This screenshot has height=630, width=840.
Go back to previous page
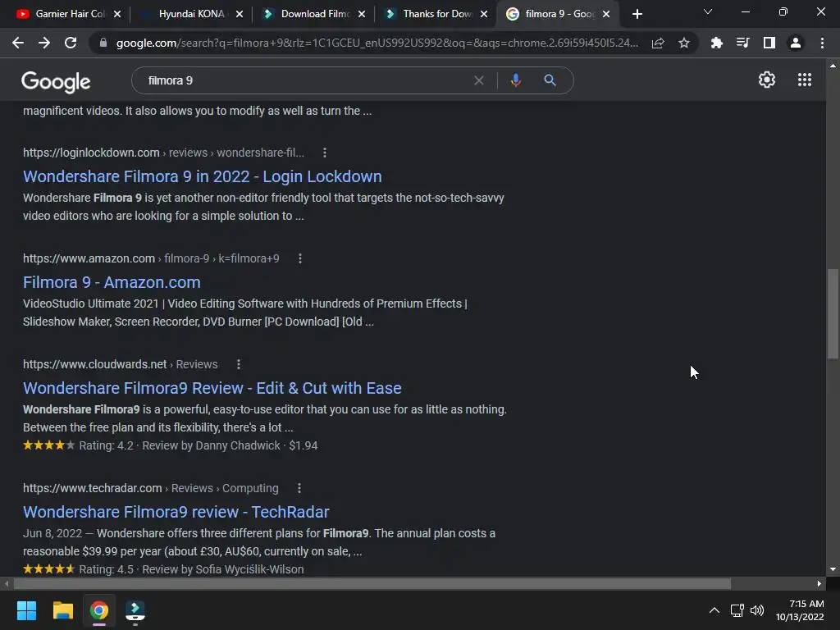click(x=18, y=43)
